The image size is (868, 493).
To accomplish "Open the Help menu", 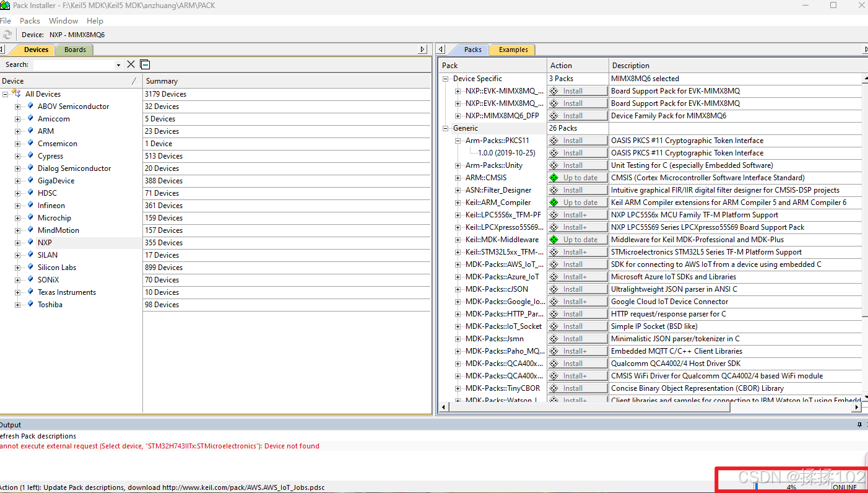I will (x=95, y=20).
